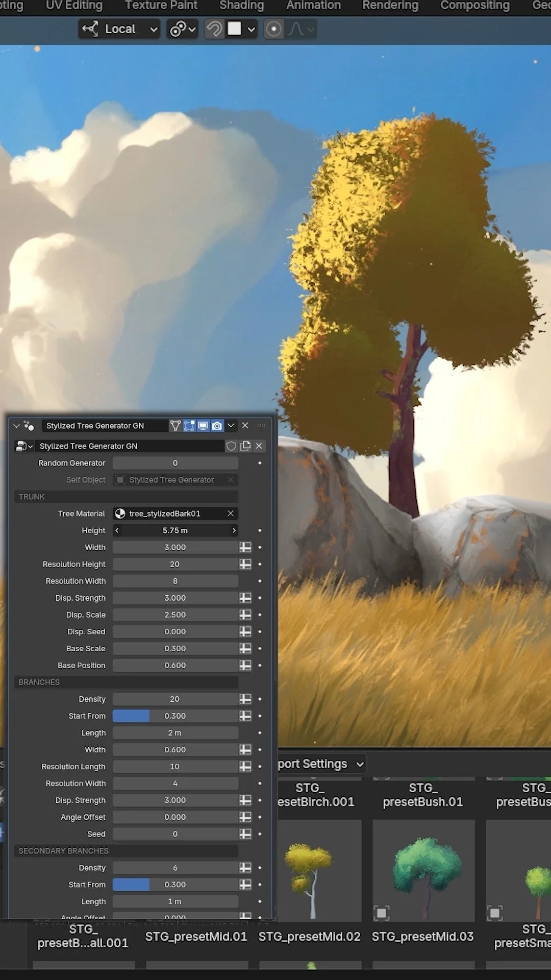Toggle On Cage display for modifier
The height and width of the screenshot is (980, 551).
(176, 426)
